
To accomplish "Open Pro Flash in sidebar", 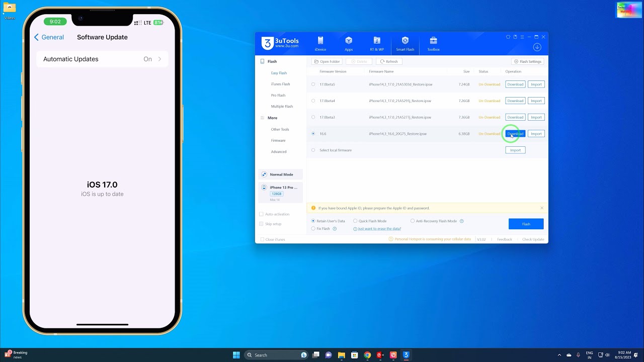I will tap(278, 95).
